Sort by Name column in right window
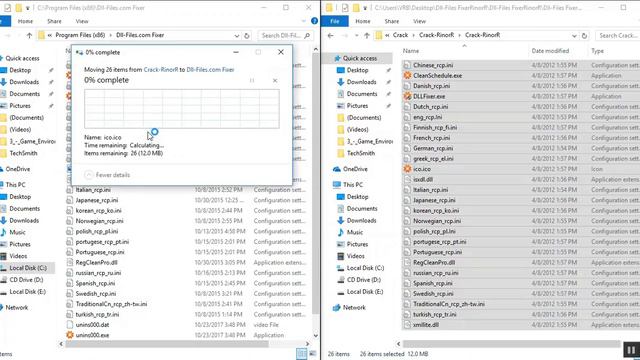The height and width of the screenshot is (360, 640). click(411, 51)
